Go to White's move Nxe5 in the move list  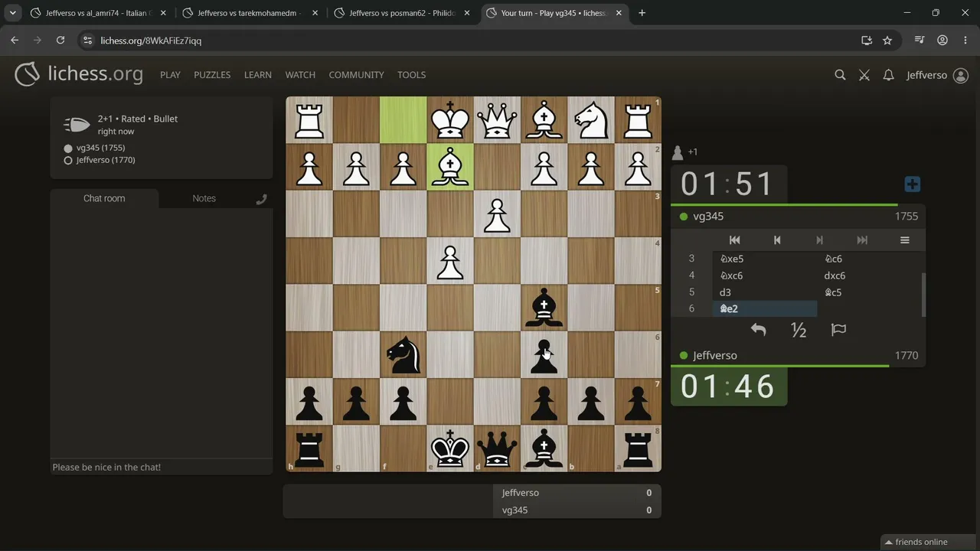765,259
